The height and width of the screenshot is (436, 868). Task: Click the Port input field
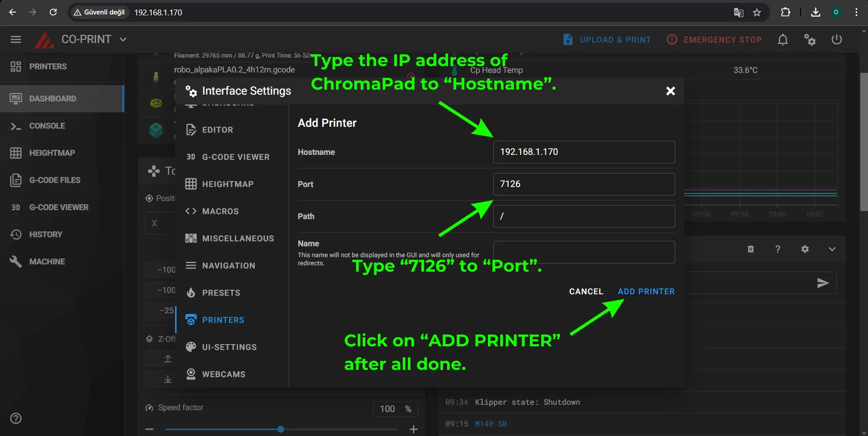[x=584, y=184]
